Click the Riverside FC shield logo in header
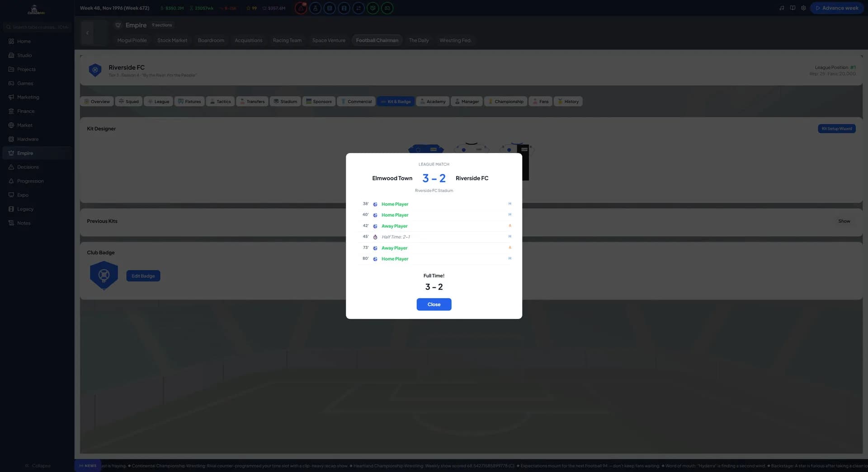This screenshot has height=472, width=868. click(x=95, y=70)
